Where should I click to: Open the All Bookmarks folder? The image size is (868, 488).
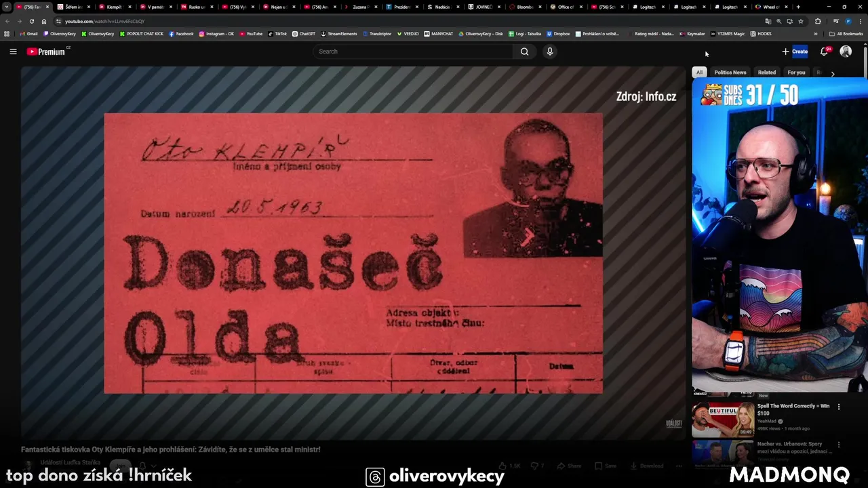point(846,34)
